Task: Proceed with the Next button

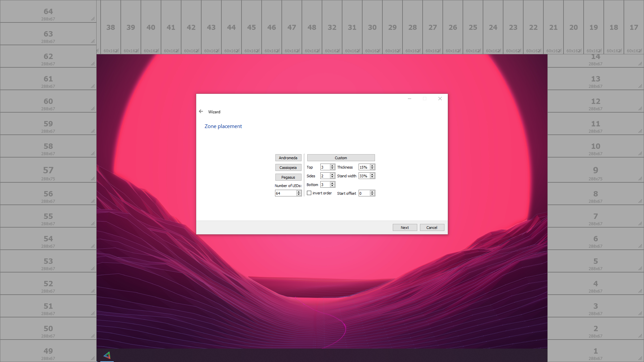Action: point(405,228)
